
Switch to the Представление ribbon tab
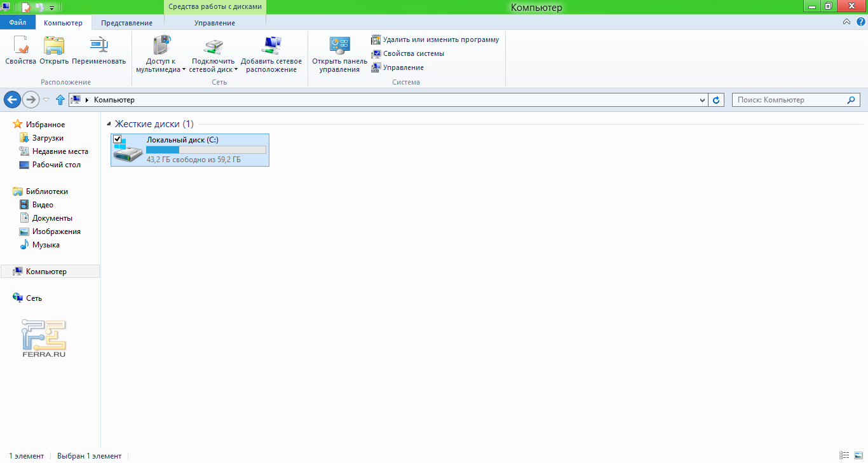pos(126,23)
